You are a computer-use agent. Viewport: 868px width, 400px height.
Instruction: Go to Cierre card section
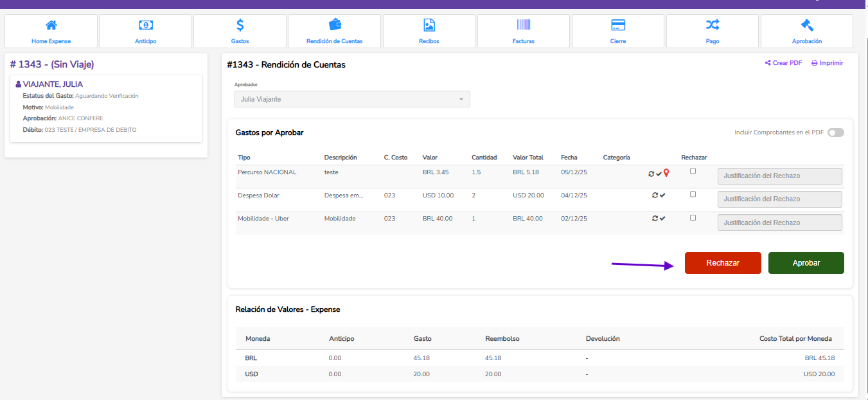pyautogui.click(x=618, y=31)
